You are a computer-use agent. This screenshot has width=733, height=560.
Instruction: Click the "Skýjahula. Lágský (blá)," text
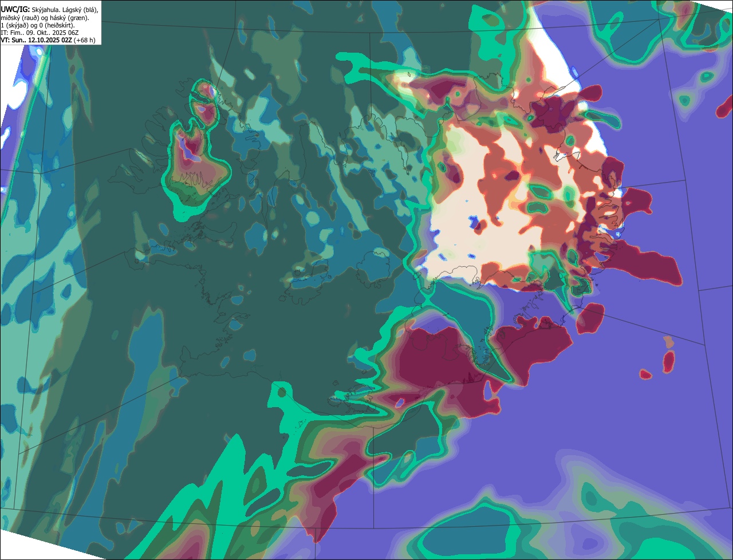[x=65, y=10]
